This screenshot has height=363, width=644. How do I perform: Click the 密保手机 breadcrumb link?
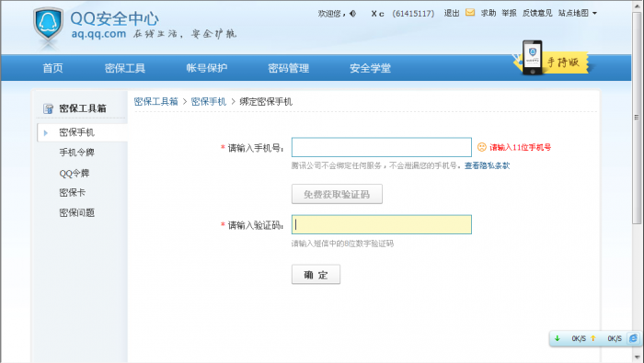point(209,102)
